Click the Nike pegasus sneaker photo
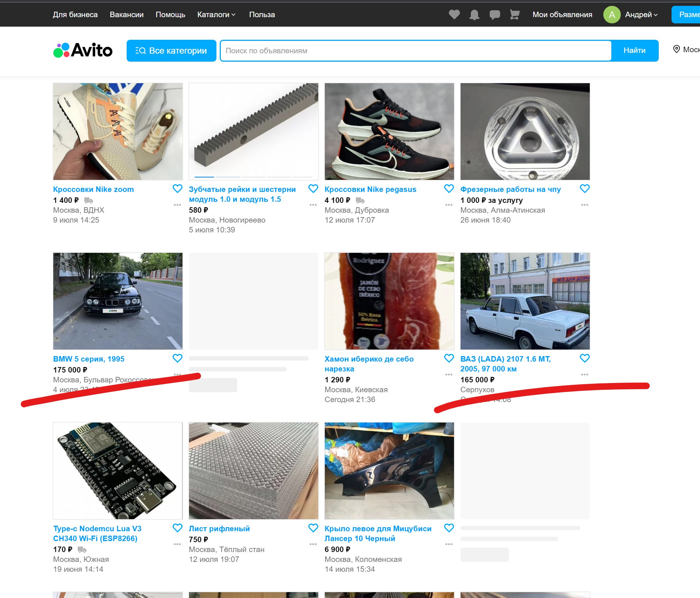This screenshot has height=598, width=700. (x=389, y=131)
